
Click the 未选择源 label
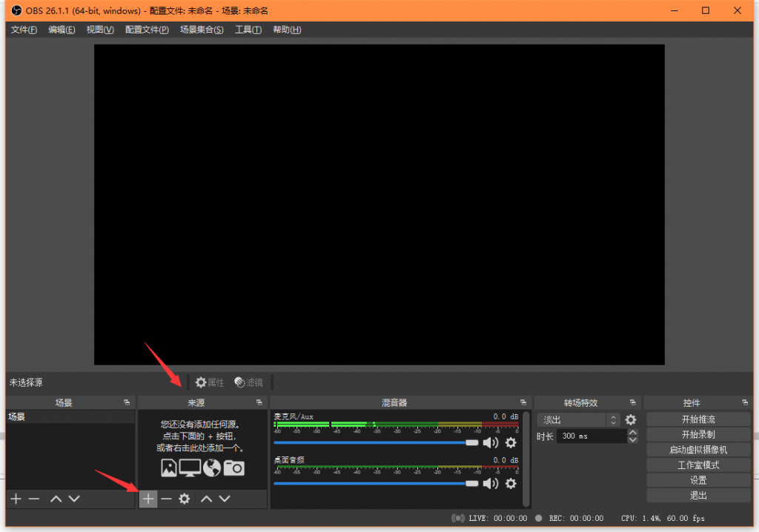coord(26,382)
